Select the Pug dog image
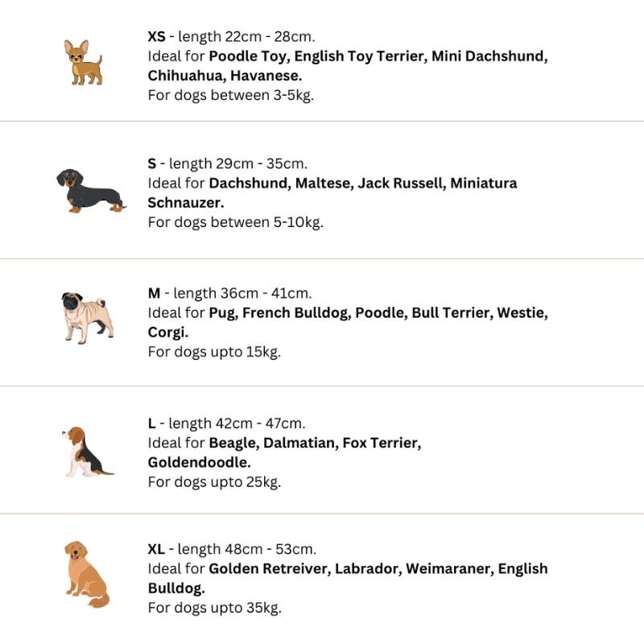This screenshot has width=644, height=644. tap(88, 317)
